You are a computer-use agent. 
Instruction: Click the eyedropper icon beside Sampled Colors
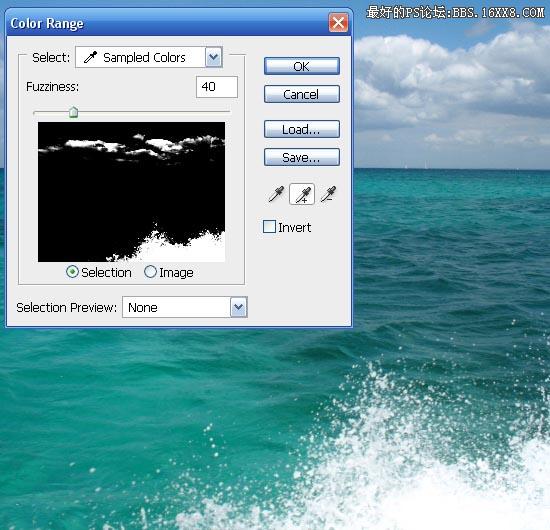tap(90, 57)
